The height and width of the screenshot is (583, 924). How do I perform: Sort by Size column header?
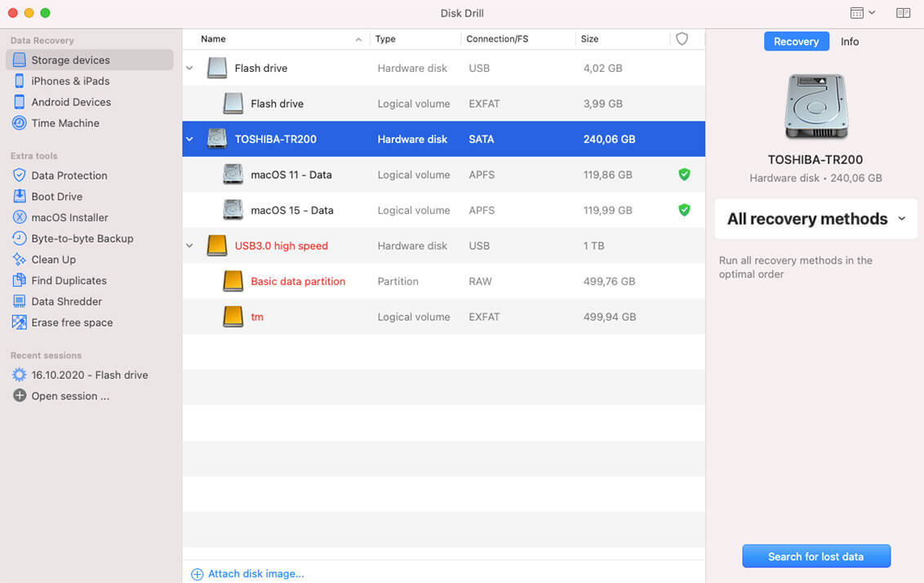(x=589, y=39)
